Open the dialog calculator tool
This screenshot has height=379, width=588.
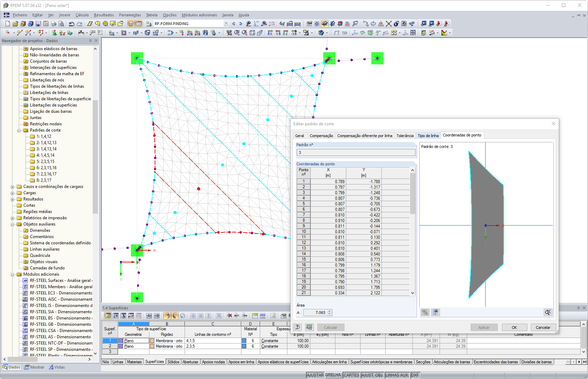coord(309,327)
